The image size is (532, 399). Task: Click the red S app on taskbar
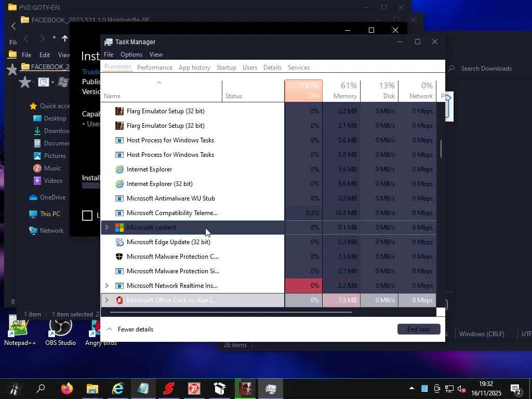[x=169, y=389]
